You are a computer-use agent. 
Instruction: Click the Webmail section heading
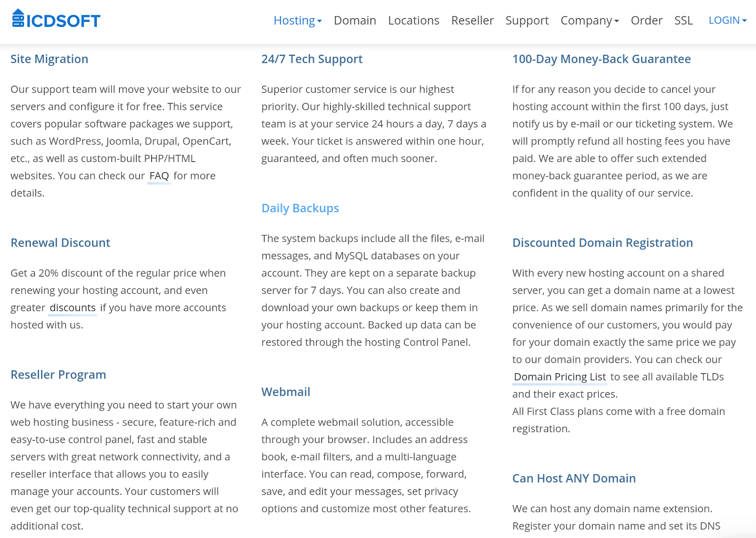[285, 392]
